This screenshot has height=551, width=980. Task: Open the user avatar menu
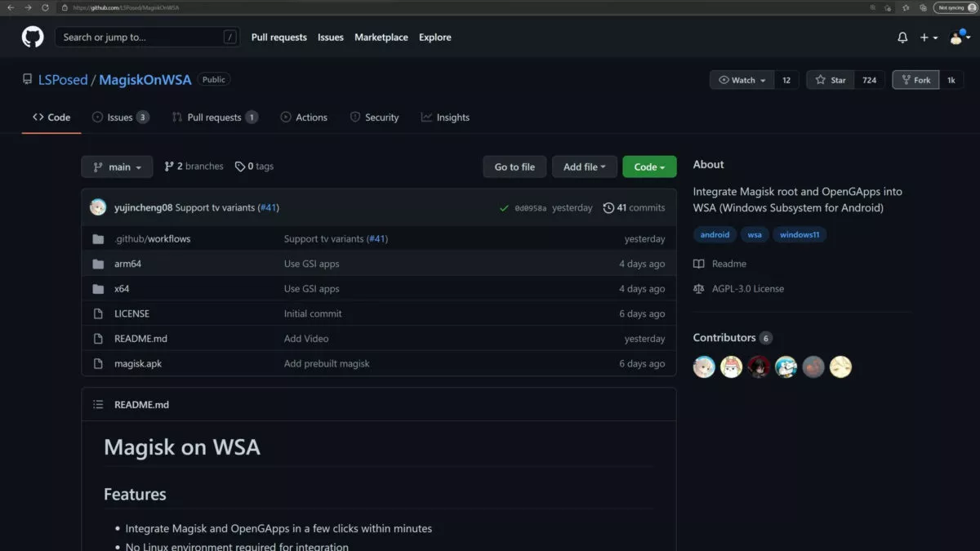click(959, 38)
